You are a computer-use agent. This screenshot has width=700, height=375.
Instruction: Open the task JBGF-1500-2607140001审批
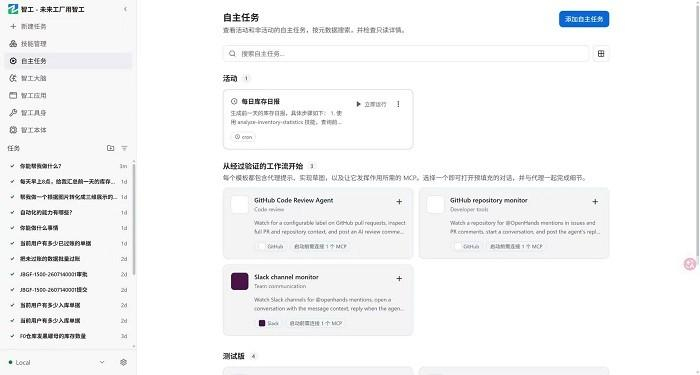[68, 274]
